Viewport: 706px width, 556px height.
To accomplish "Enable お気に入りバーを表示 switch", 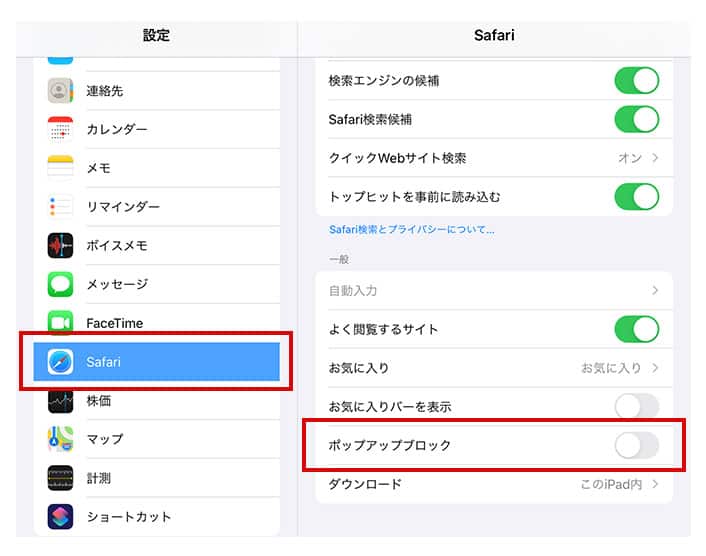I will [x=636, y=407].
